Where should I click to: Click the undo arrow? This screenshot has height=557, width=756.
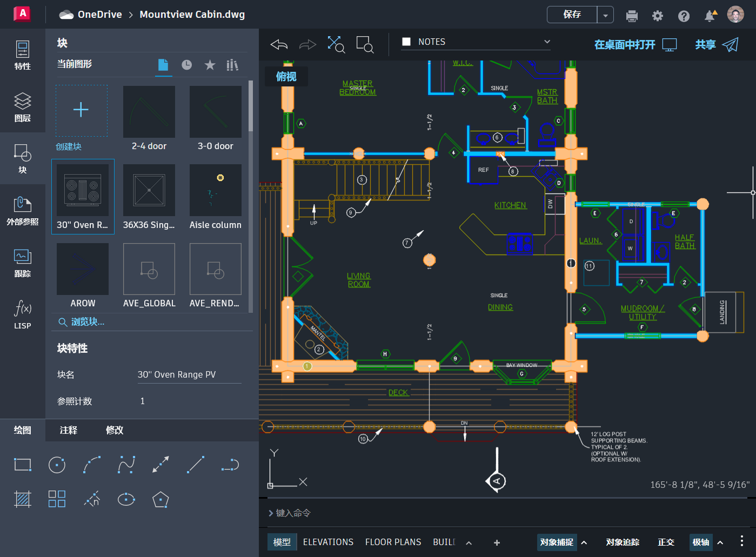point(279,44)
